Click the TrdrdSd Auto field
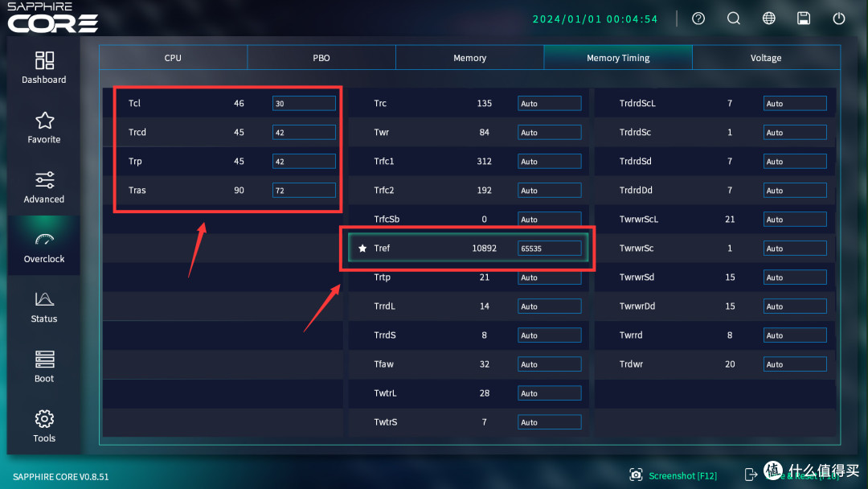This screenshot has height=489, width=868. coord(795,161)
